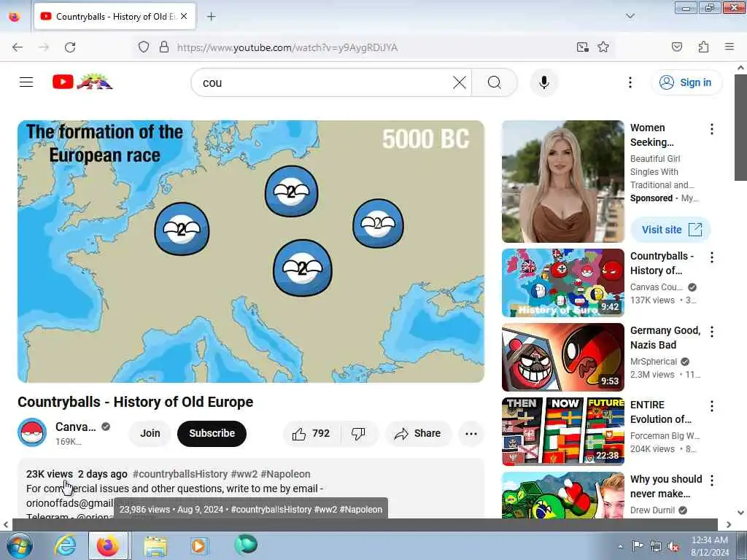
Task: Reload the current page
Action: point(70,47)
